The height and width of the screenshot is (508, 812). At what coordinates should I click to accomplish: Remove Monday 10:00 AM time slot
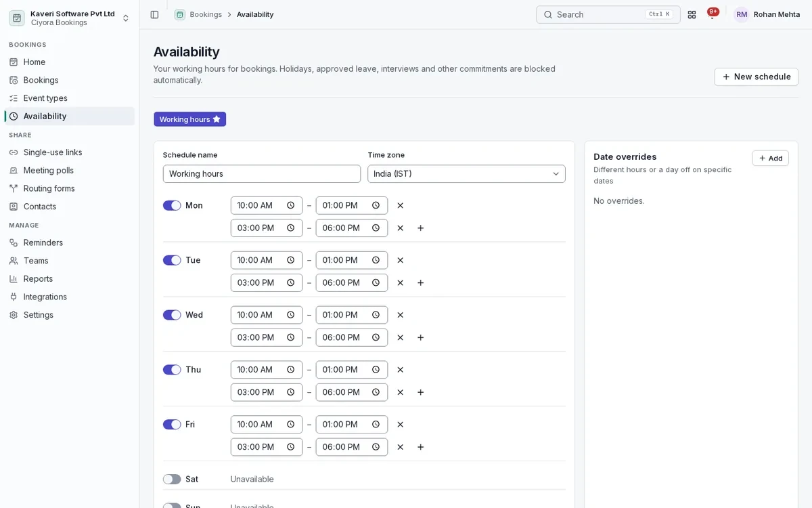tap(400, 205)
